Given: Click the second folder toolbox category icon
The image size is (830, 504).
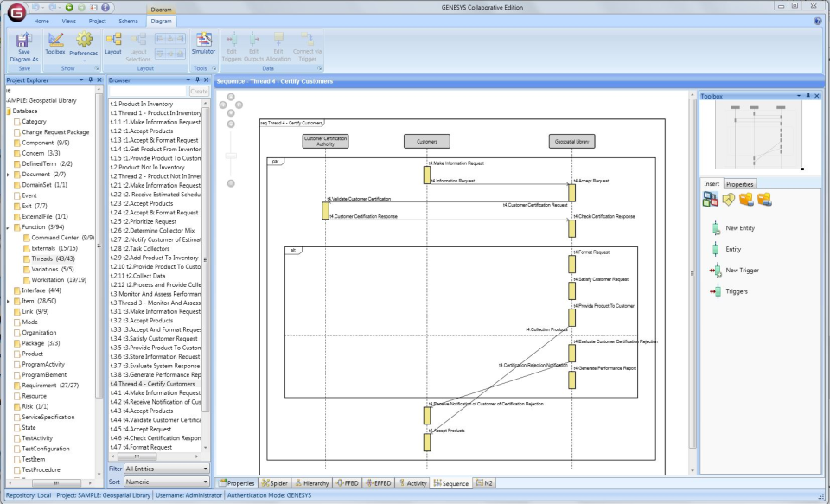Looking at the screenshot, I should pos(764,199).
